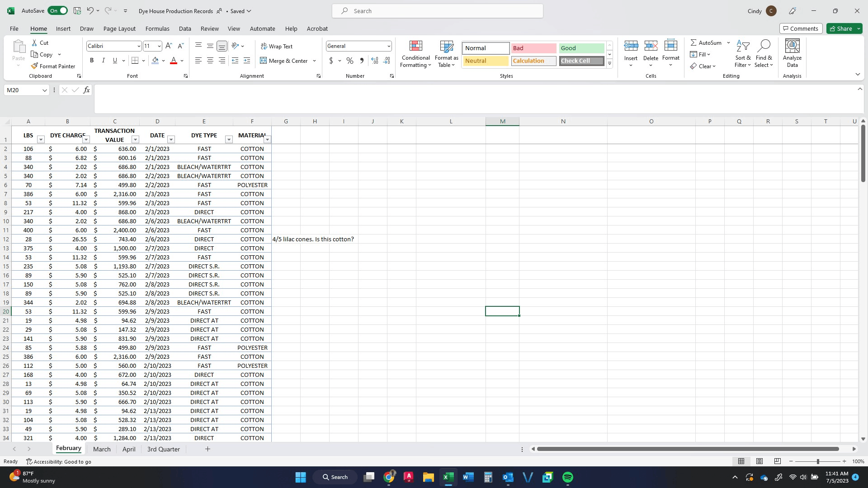Expand the font name dropdown

click(138, 46)
